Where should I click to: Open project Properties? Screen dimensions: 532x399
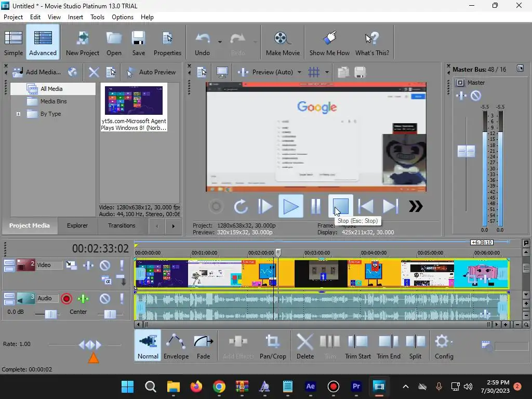(167, 43)
